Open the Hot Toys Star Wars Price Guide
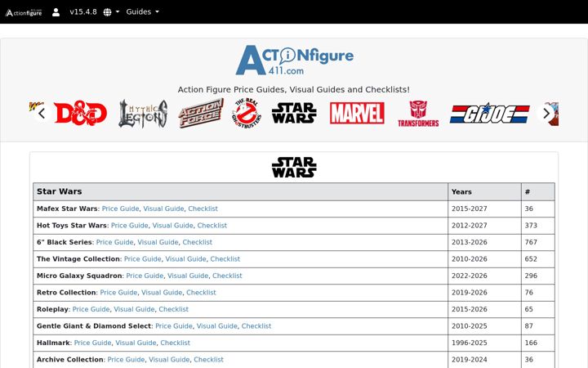The width and height of the screenshot is (588, 368). (129, 226)
